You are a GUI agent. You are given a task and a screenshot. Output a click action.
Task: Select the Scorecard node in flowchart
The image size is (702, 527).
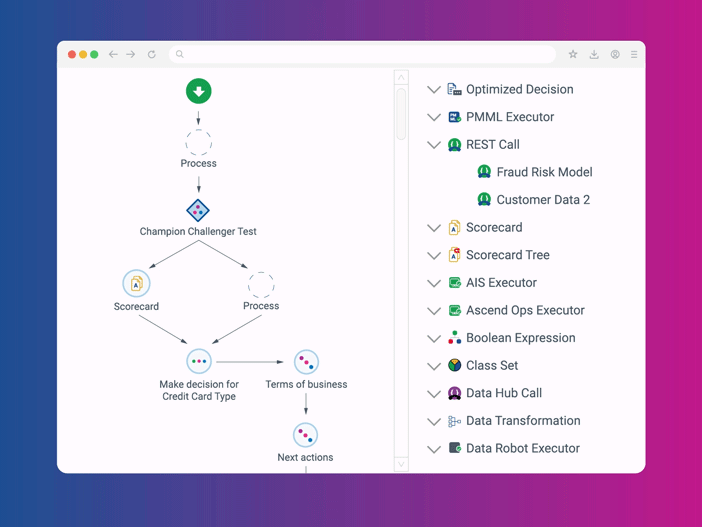[136, 284]
